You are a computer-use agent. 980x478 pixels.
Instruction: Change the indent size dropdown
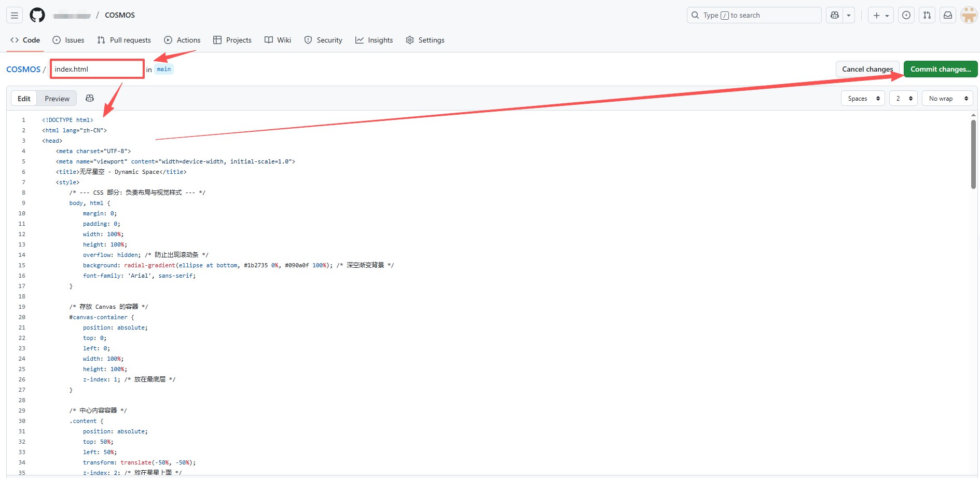click(903, 99)
